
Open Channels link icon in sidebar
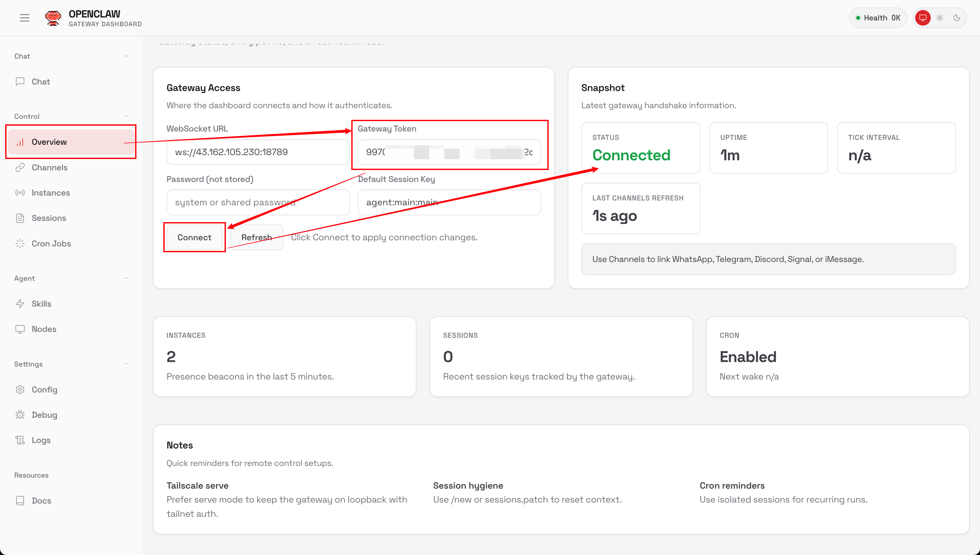tap(20, 167)
